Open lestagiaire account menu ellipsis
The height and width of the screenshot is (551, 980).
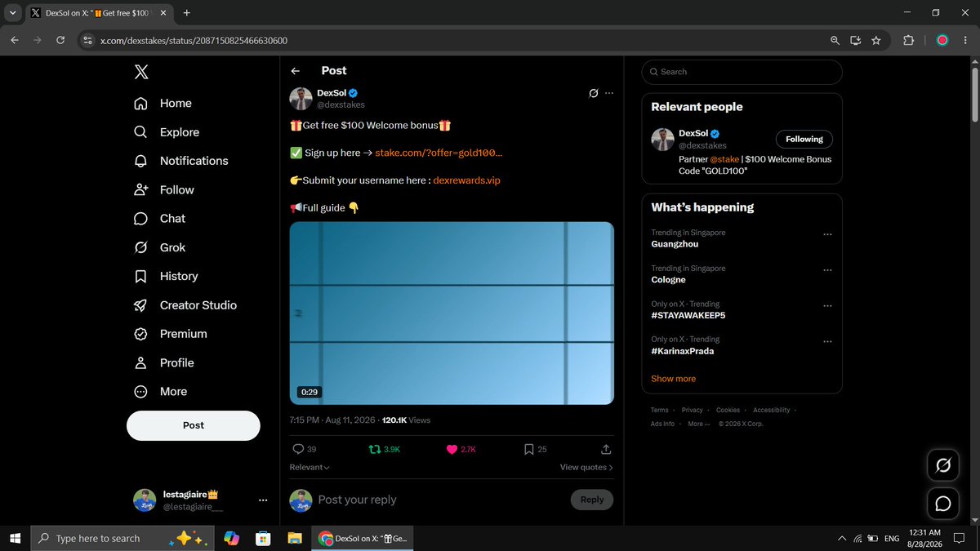click(263, 500)
